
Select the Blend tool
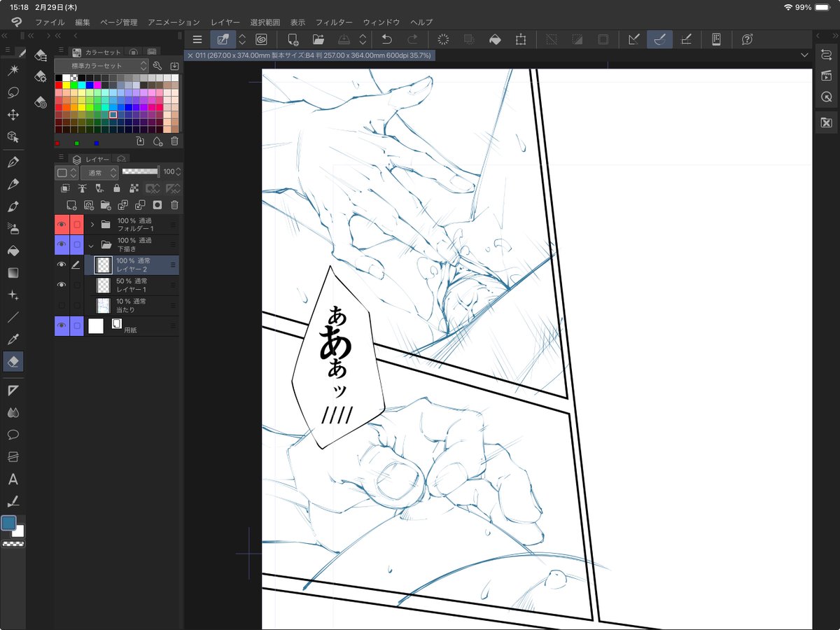tap(13, 412)
